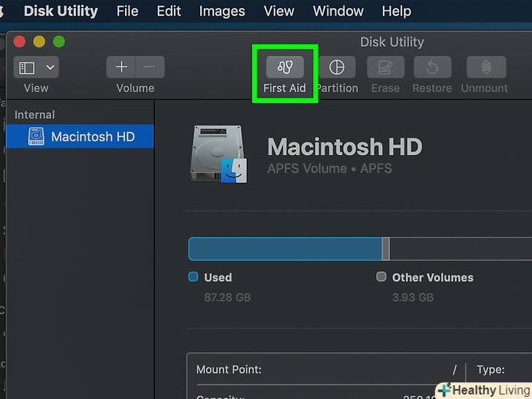532x399 pixels.
Task: Click the Erase toolbar icon
Action: 385,67
